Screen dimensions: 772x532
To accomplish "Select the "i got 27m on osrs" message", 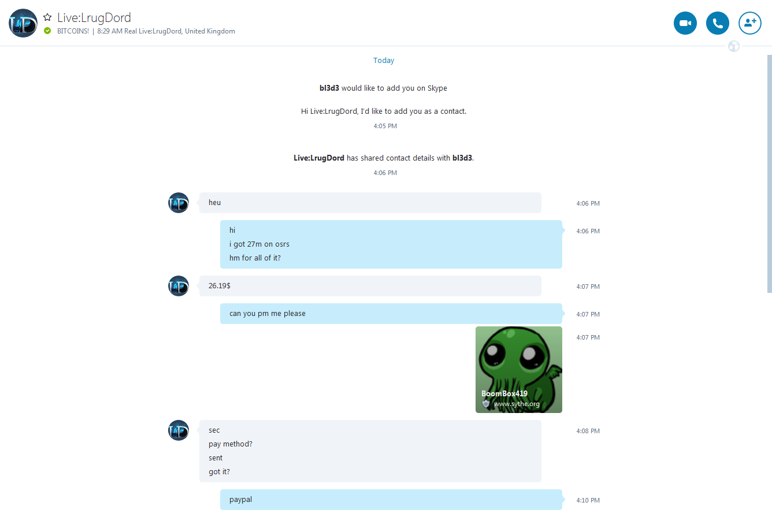I will point(259,244).
